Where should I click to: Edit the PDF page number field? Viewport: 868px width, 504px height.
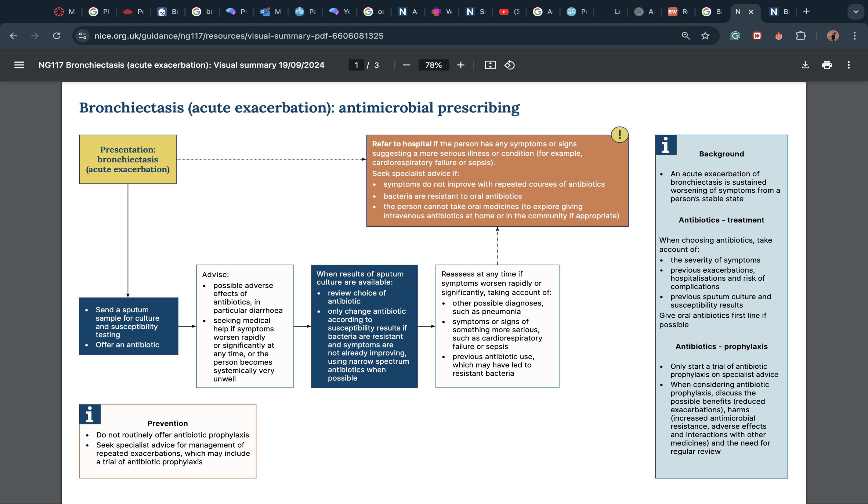pyautogui.click(x=356, y=65)
